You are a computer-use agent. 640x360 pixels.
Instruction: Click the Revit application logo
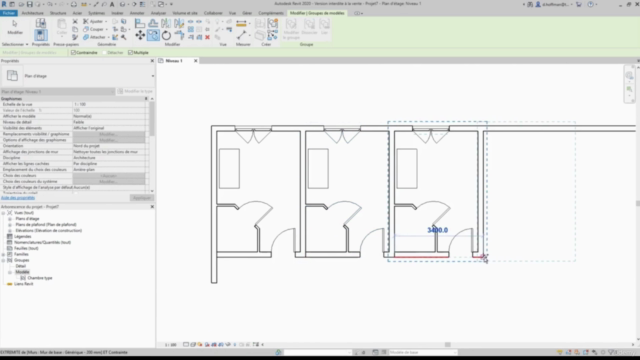pos(4,4)
